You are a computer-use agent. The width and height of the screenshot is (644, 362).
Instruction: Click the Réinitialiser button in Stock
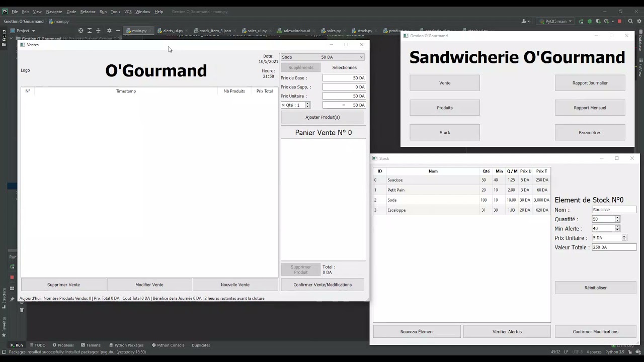(595, 288)
